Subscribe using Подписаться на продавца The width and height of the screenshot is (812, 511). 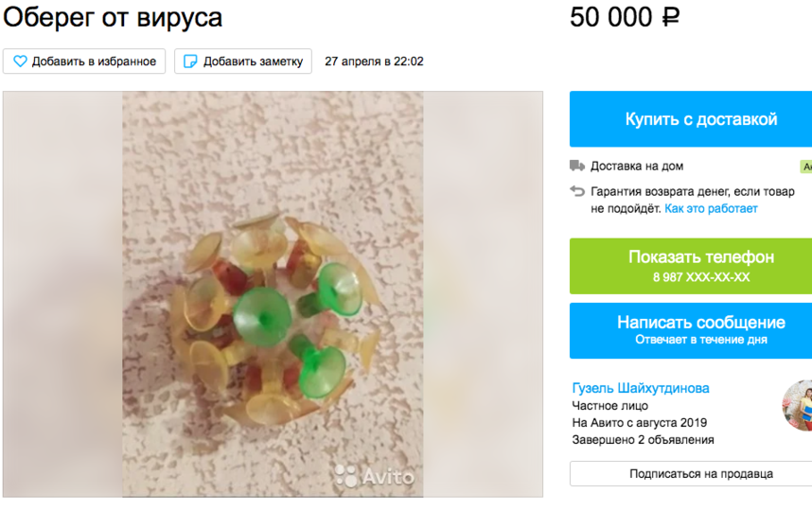[691, 474]
